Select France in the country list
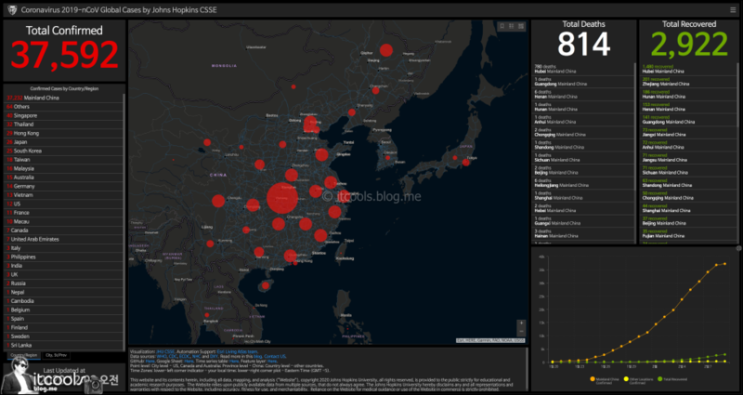 pos(64,213)
